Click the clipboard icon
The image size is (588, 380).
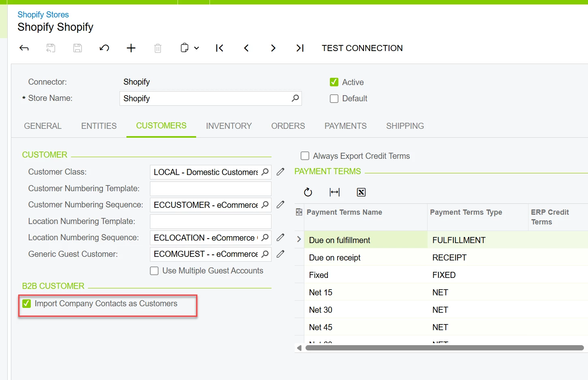coord(184,48)
